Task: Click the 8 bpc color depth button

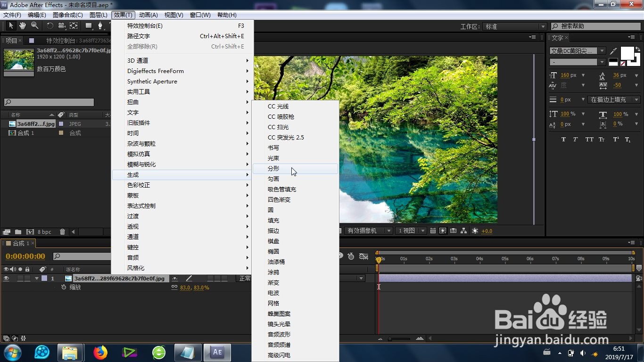Action: tap(45, 232)
